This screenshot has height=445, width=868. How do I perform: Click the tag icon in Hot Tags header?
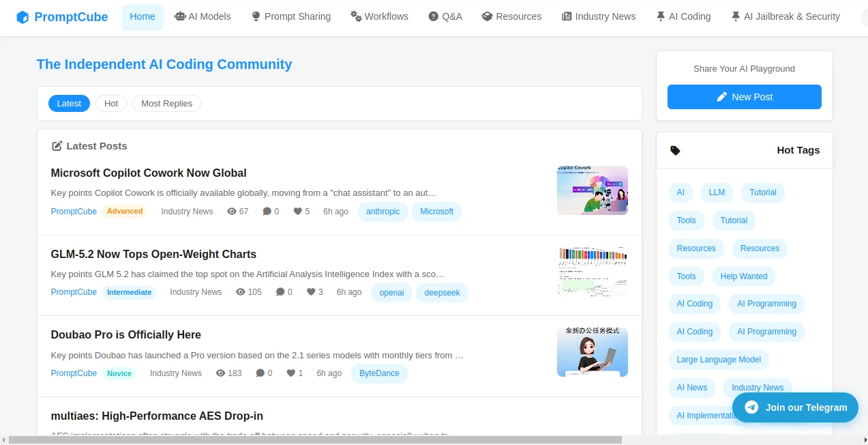click(x=675, y=150)
